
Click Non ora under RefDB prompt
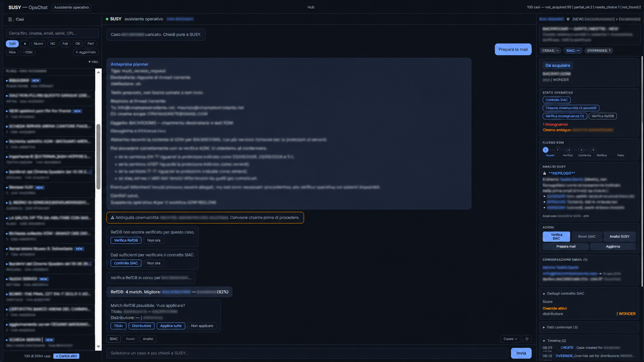(x=154, y=240)
